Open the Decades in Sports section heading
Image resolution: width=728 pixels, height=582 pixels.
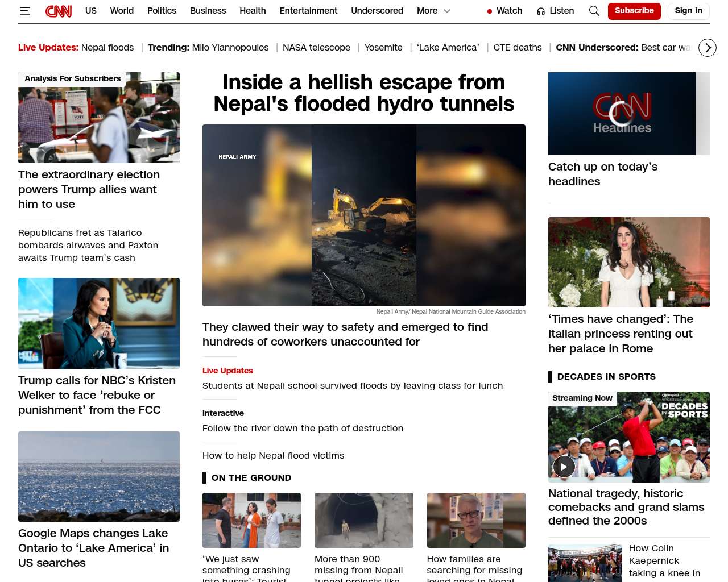(x=606, y=377)
